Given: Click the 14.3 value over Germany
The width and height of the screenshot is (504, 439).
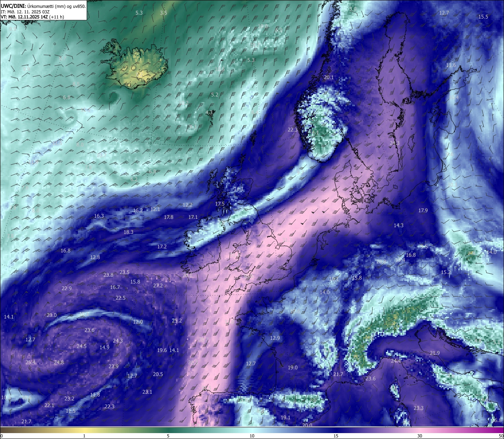Looking at the screenshot, I should (x=398, y=225).
